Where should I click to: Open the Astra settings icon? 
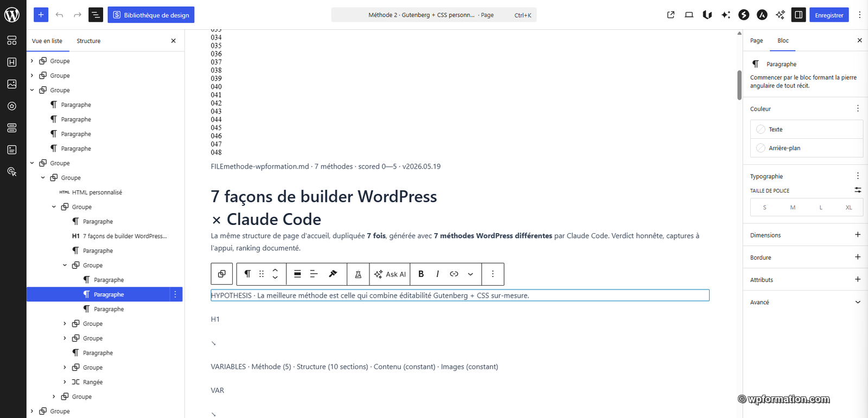(762, 15)
